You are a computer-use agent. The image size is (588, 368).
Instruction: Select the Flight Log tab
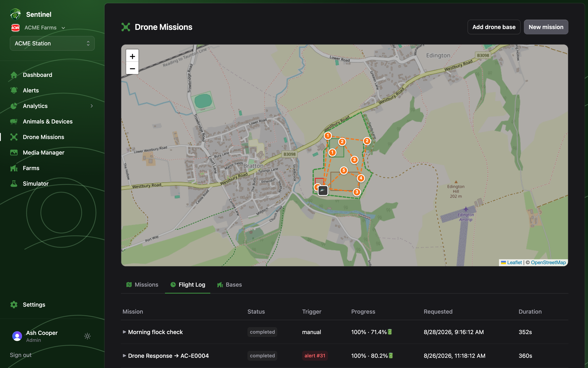188,285
